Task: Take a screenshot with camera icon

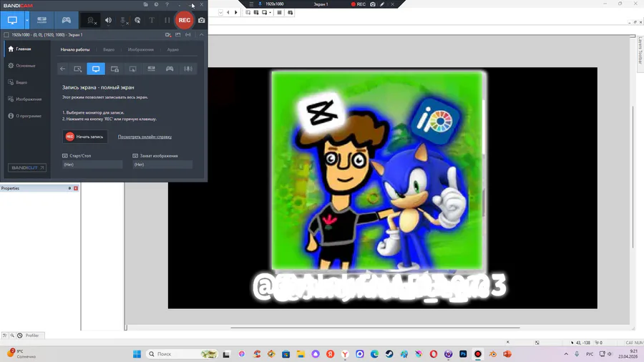Action: point(202,20)
